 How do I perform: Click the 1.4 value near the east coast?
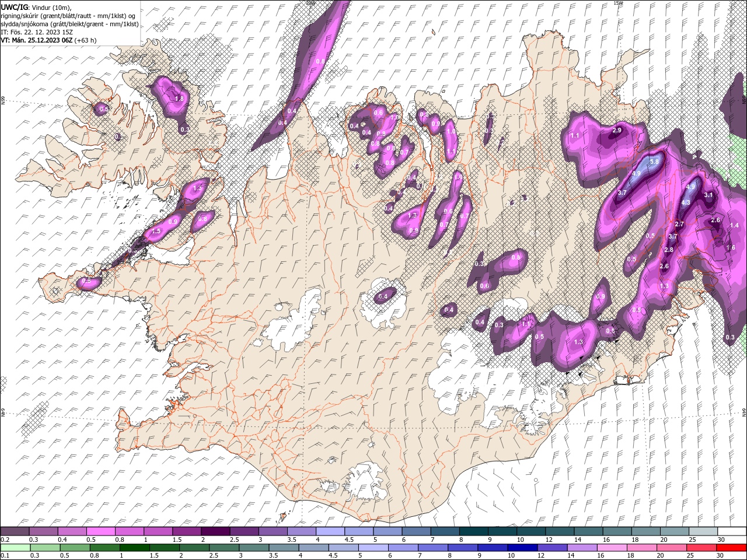pos(735,225)
